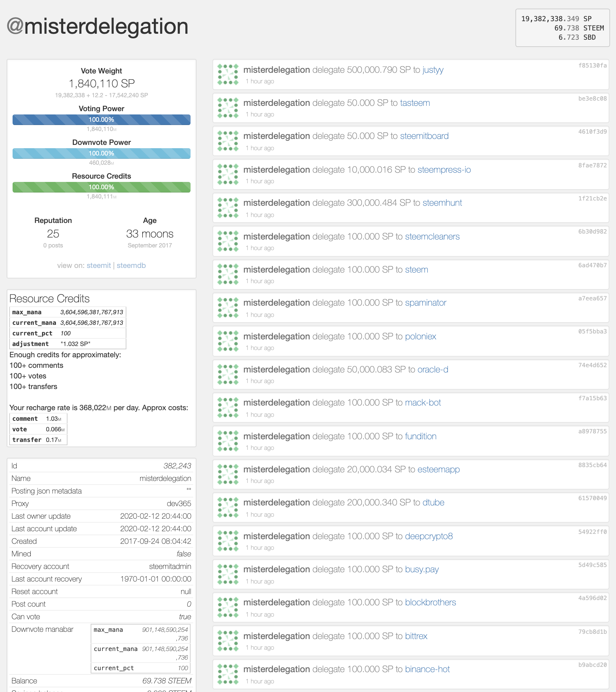Click avatar icon in bittrex delegation row

coord(228,640)
